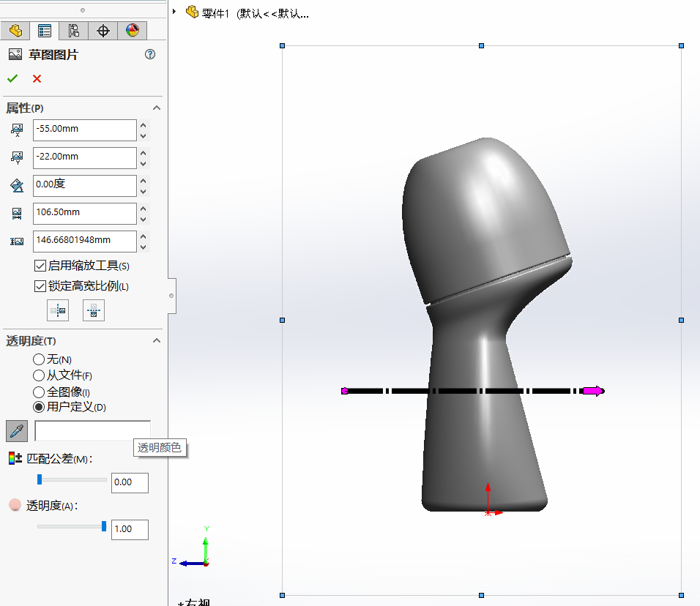This screenshot has width=700, height=606.
Task: Open the ConfigurationManager tab
Action: click(x=74, y=31)
